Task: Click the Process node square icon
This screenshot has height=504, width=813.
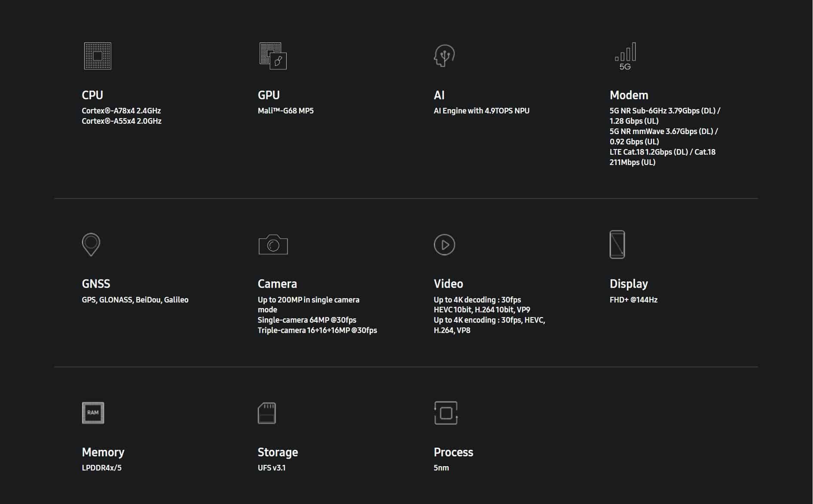Action: click(446, 413)
